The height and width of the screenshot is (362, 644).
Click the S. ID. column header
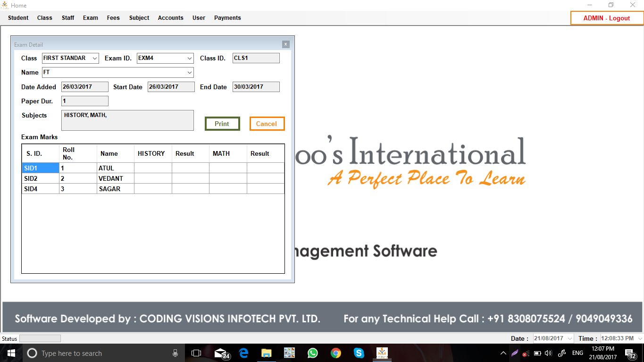click(x=41, y=153)
